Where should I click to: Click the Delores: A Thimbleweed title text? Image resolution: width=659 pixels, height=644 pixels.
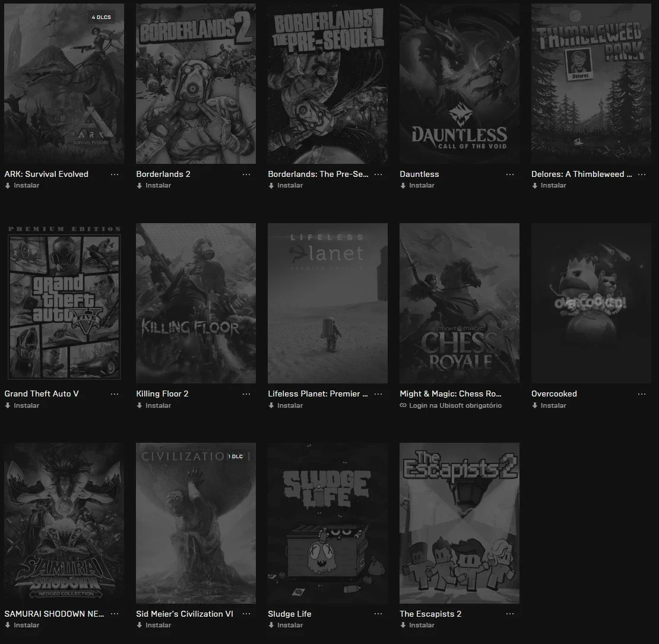coord(582,174)
